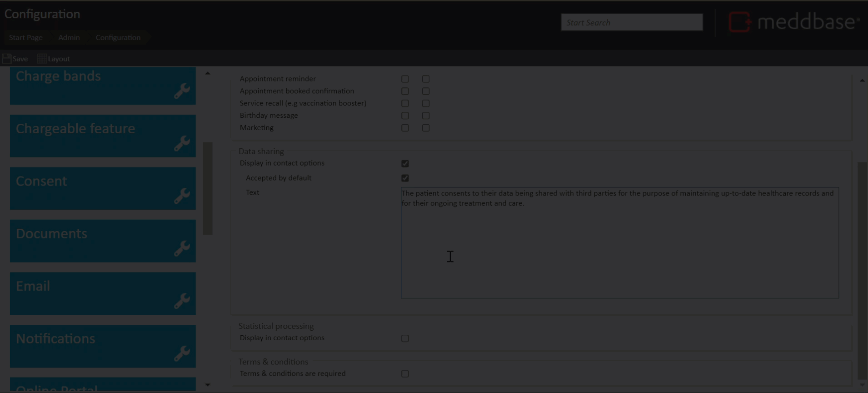The width and height of the screenshot is (868, 393).
Task: Uncheck Data sharing Display in contact options
Action: point(405,163)
